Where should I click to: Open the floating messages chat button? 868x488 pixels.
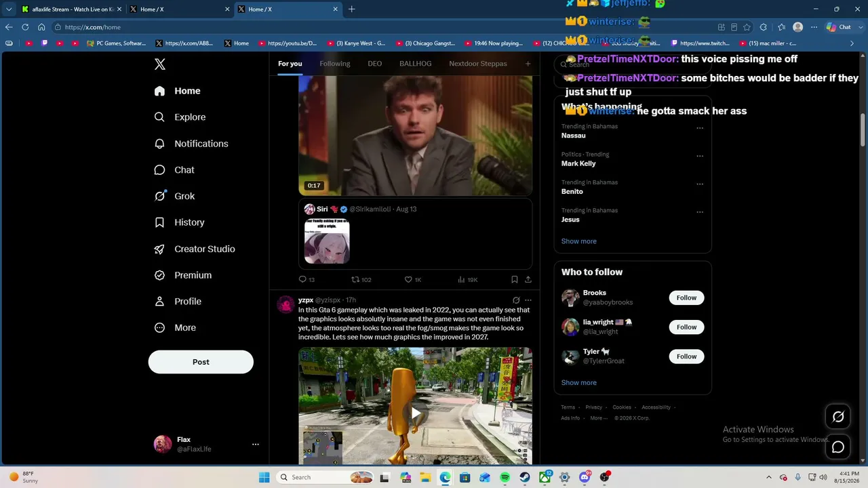click(838, 447)
